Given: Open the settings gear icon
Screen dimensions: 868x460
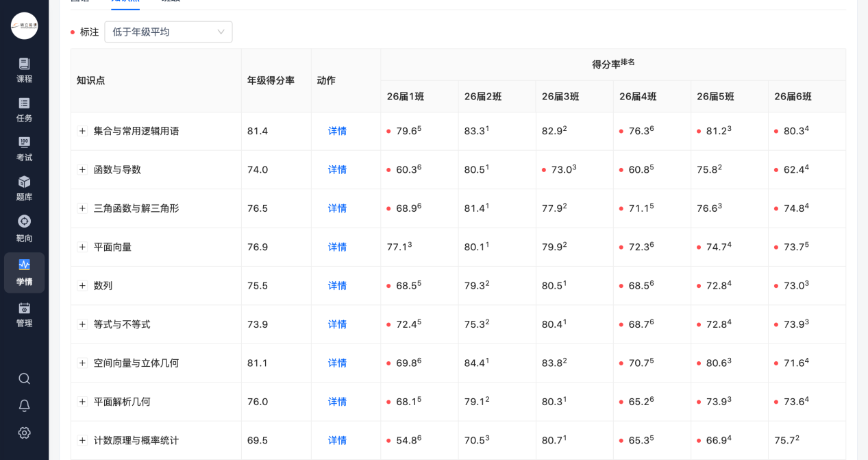Looking at the screenshot, I should (24, 433).
